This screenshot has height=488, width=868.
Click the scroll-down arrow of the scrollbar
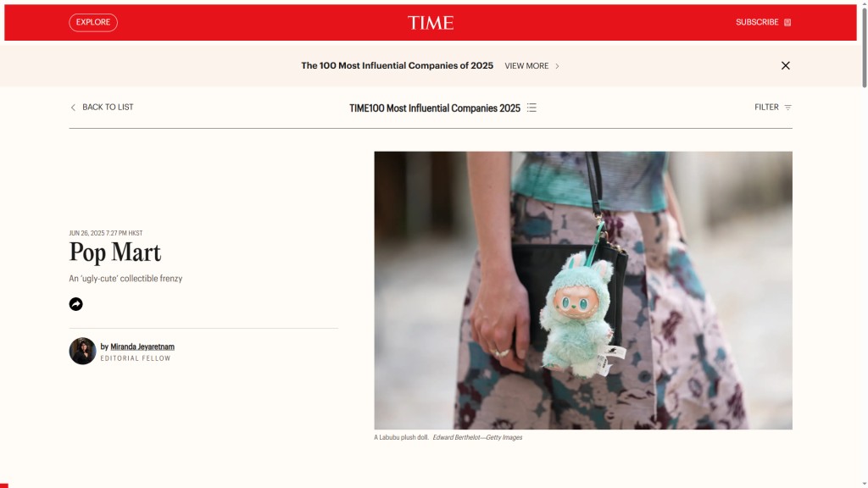tap(864, 484)
